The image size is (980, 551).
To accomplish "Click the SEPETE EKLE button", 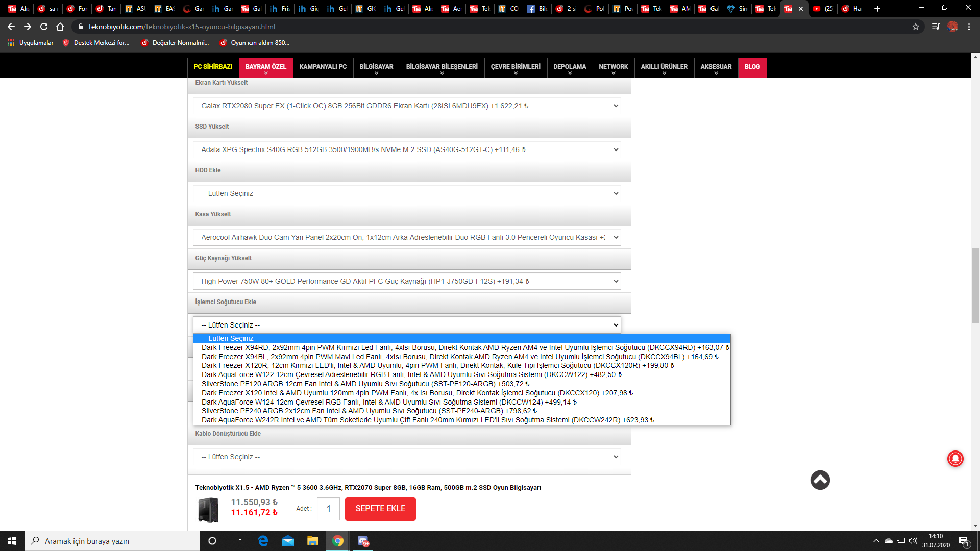I will pyautogui.click(x=380, y=509).
